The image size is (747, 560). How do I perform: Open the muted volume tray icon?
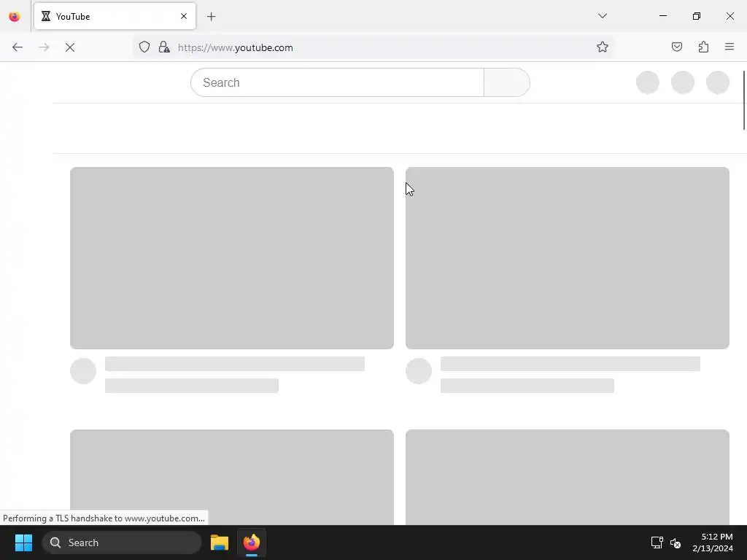click(675, 542)
